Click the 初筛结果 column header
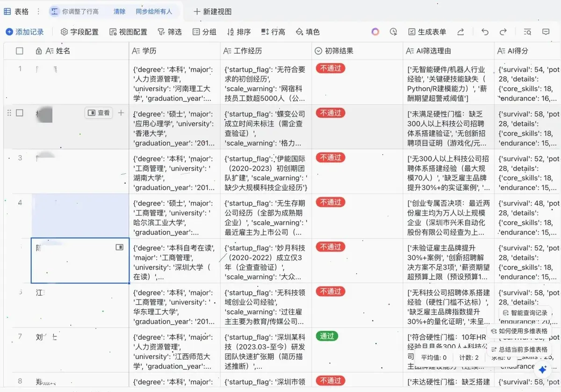This screenshot has width=561, height=392. click(x=357, y=50)
